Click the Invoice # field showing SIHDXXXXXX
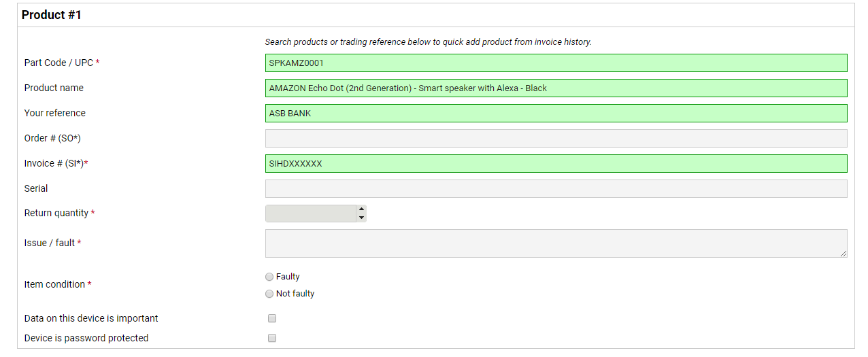Screen dimensions: 868x357 pos(556,164)
